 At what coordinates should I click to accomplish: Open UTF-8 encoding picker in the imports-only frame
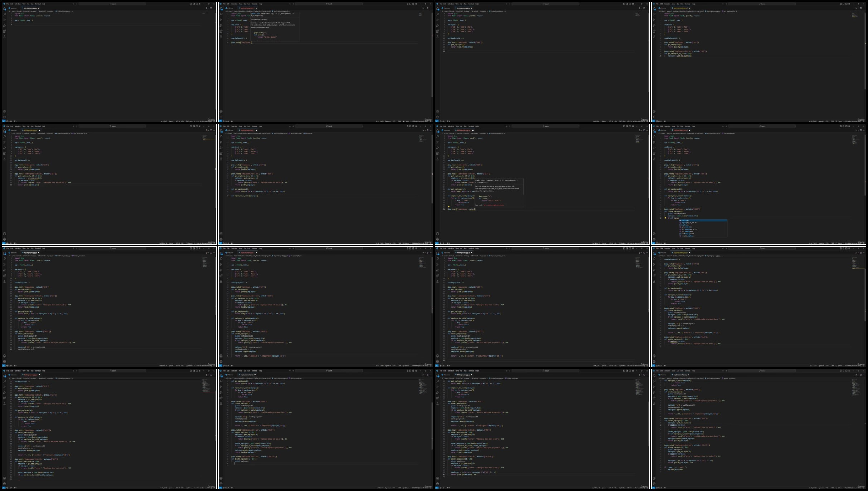(x=178, y=121)
